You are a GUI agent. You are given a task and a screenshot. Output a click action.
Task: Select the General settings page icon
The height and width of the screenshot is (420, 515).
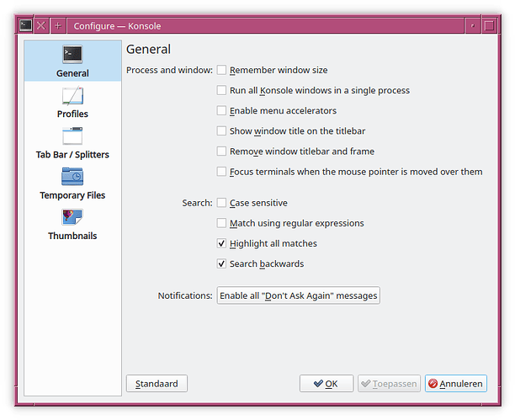pos(72,55)
